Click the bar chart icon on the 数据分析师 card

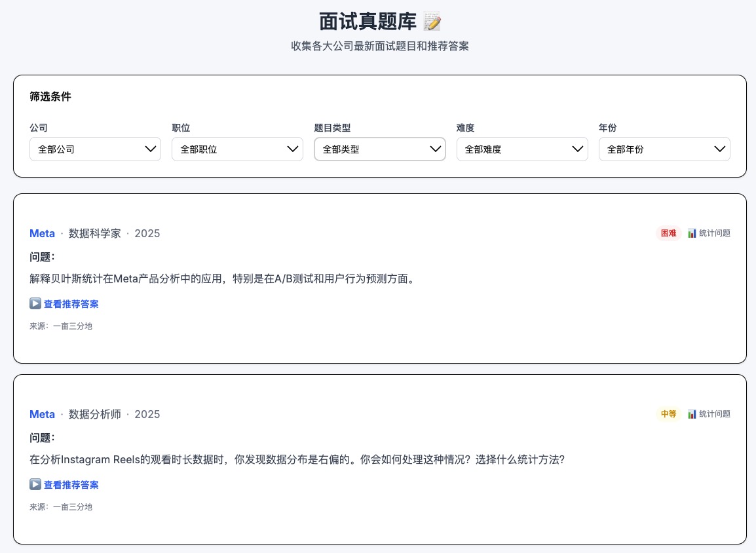(692, 414)
